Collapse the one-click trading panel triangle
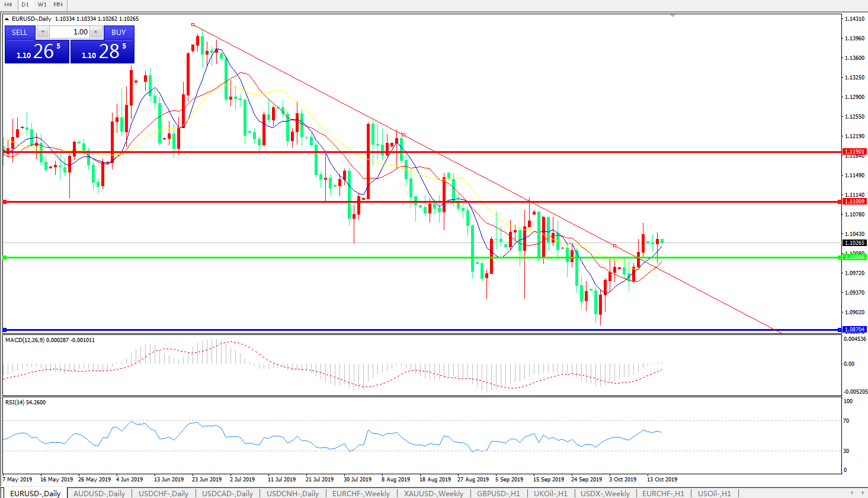The height and width of the screenshot is (498, 868). click(x=7, y=19)
